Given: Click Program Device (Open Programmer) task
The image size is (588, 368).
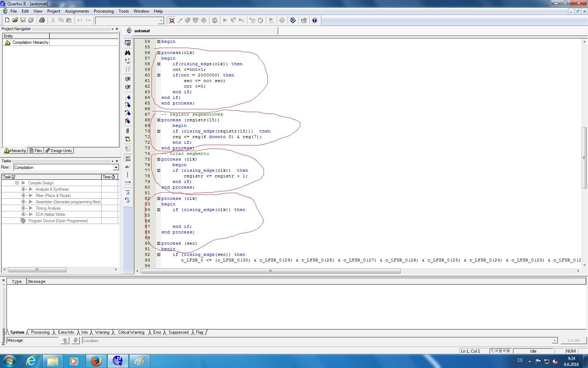Looking at the screenshot, I should pyautogui.click(x=58, y=221).
